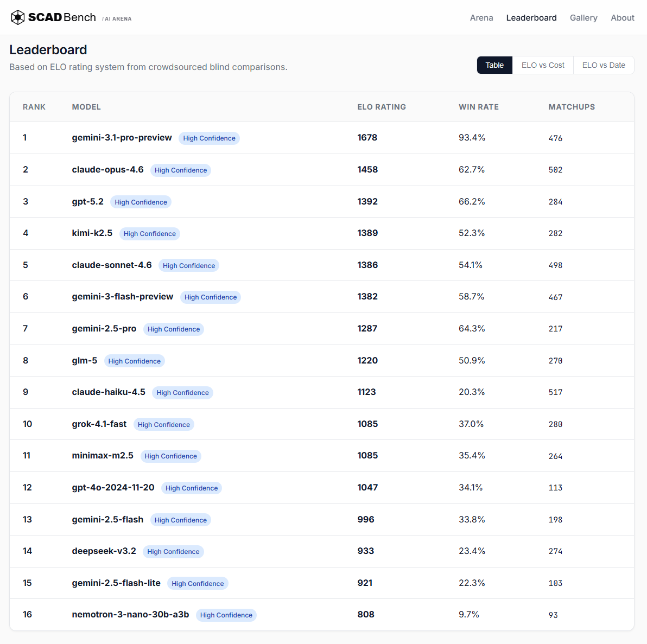Click the Leaderboard page heading
The width and height of the screenshot is (647, 644).
(48, 50)
